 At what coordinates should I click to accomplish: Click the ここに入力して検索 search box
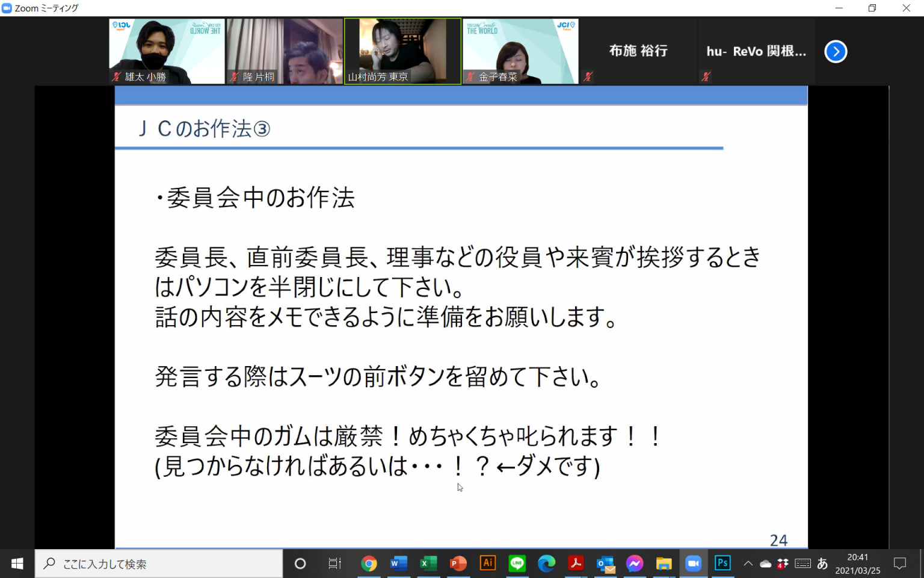pyautogui.click(x=159, y=564)
